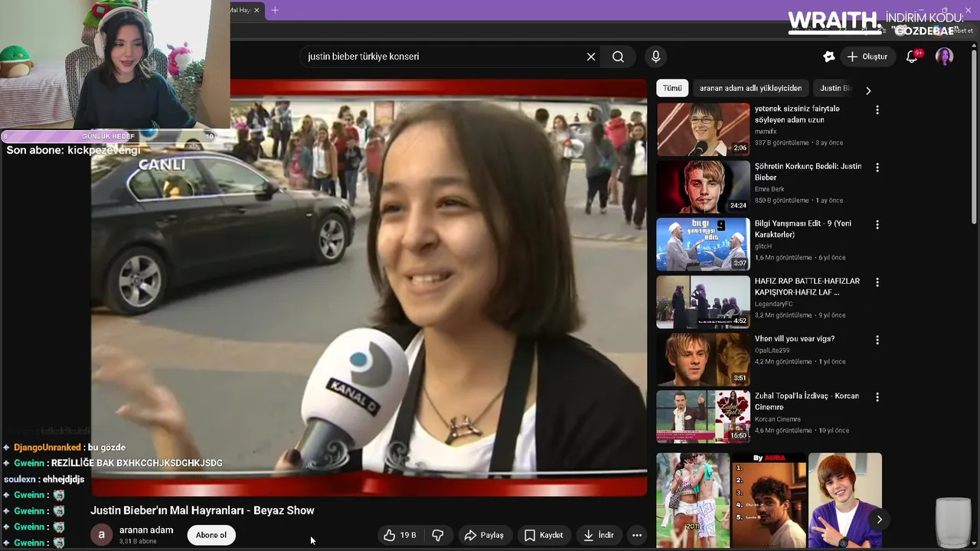Dislike the video with the thumbs-down button
Viewport: 980px width, 551px height.
tap(438, 535)
